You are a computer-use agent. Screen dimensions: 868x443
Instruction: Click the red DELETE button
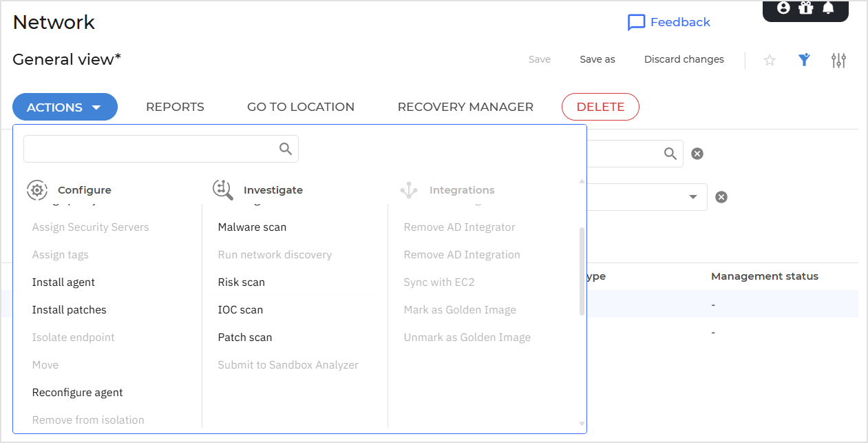[x=600, y=107]
